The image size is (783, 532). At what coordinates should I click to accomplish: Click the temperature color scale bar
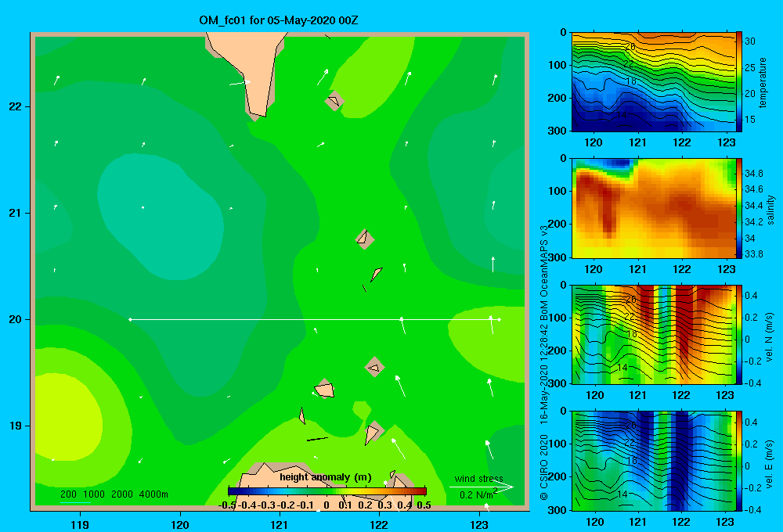(738, 82)
